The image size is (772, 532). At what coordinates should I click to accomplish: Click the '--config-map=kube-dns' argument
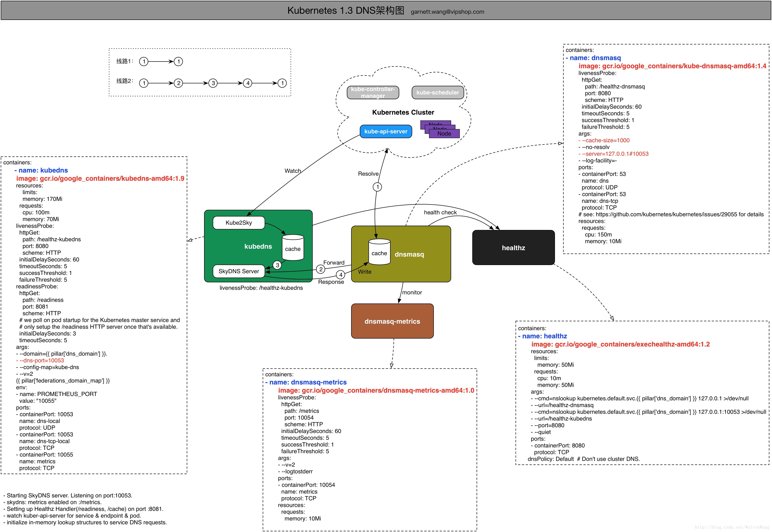48,367
